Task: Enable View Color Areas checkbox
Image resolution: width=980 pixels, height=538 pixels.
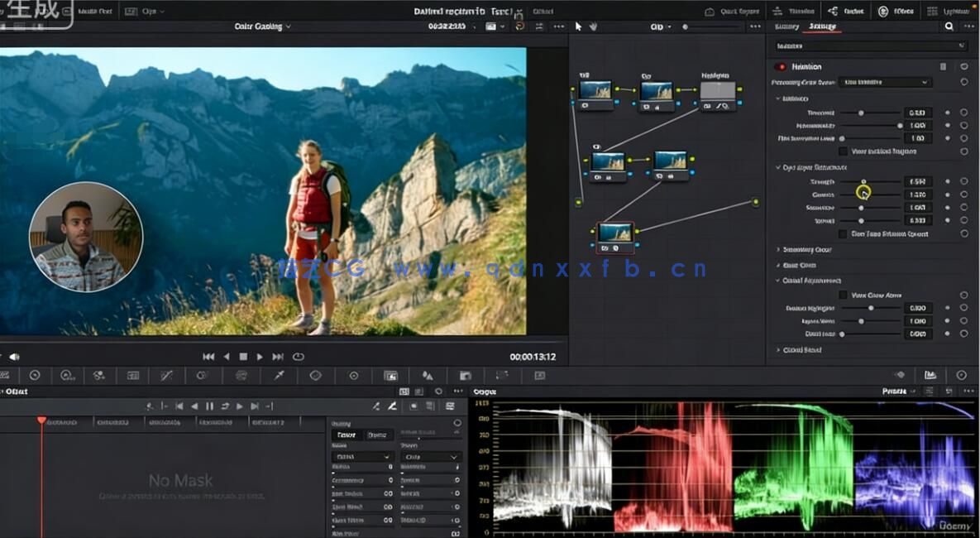Action: [842, 295]
